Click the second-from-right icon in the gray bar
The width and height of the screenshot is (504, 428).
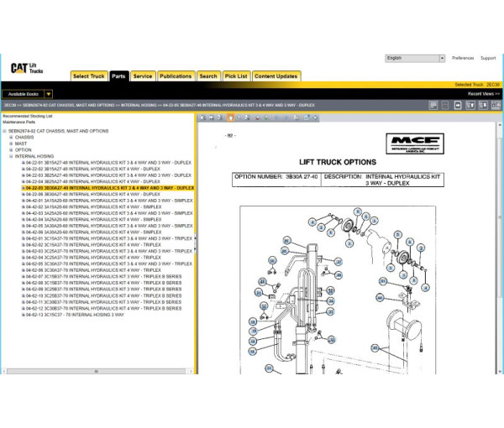tap(486, 105)
